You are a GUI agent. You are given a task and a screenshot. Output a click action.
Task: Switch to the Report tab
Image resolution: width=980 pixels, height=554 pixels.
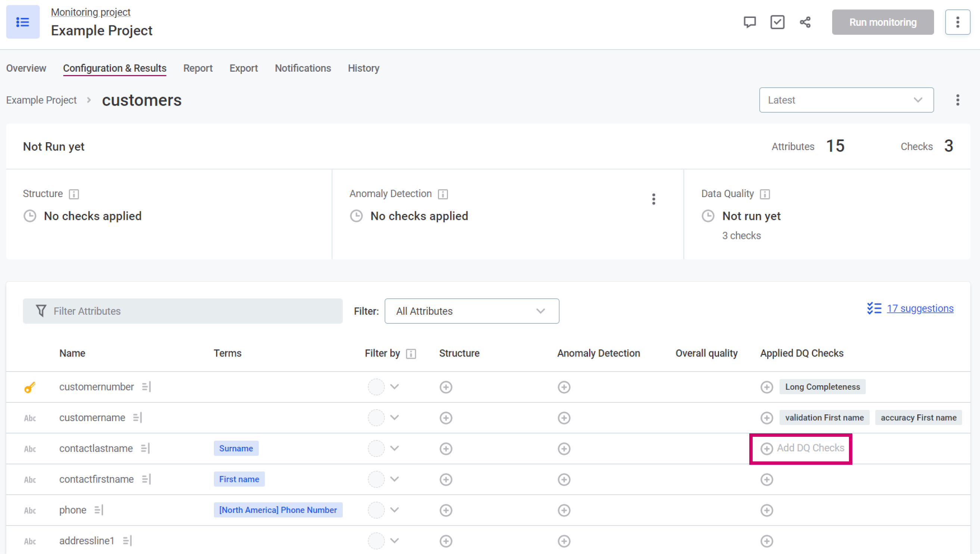point(198,68)
